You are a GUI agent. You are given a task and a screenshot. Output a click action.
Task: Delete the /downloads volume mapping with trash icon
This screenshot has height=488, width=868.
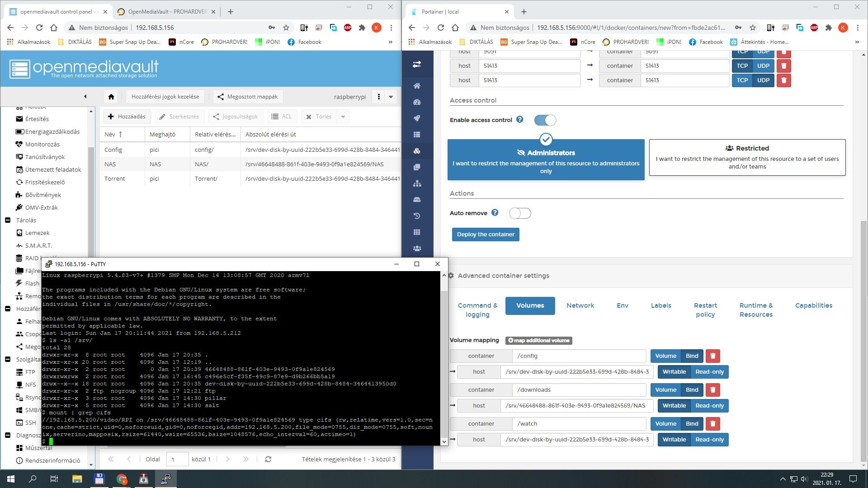point(712,390)
